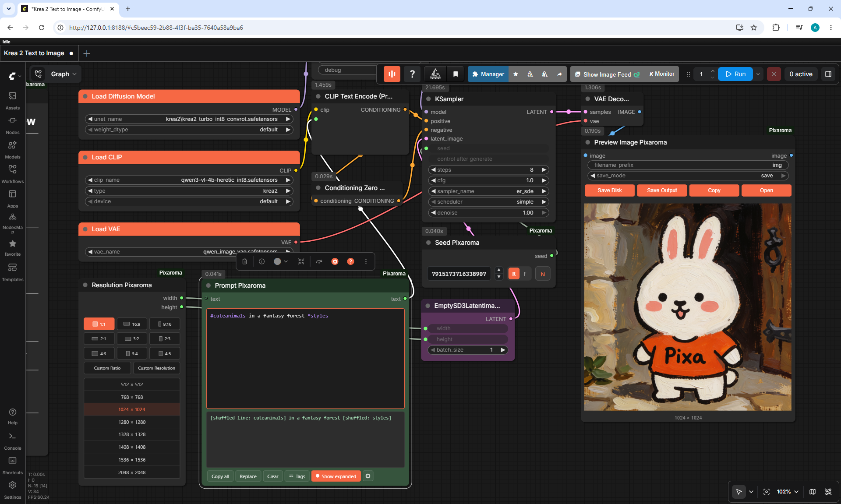The image size is (841, 504).
Task: Click the orange audio-bars toolbar icon
Action: (392, 74)
